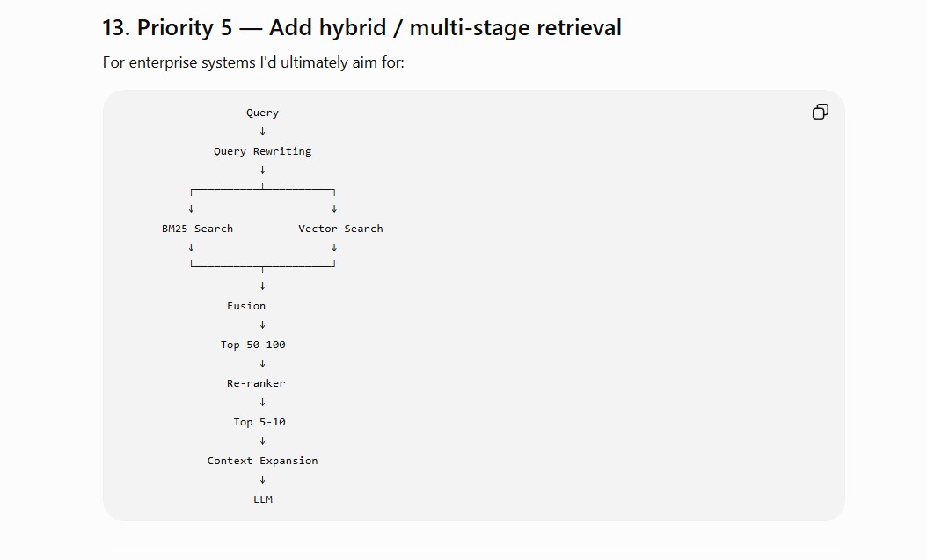
Task: Select the 'BM25 Search' text in the diagram
Action: point(198,229)
